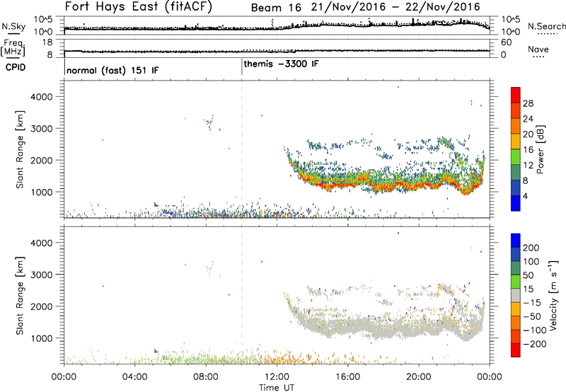Click the '1000' tick on velocity plot
This screenshot has height=392, width=566.
click(42, 339)
